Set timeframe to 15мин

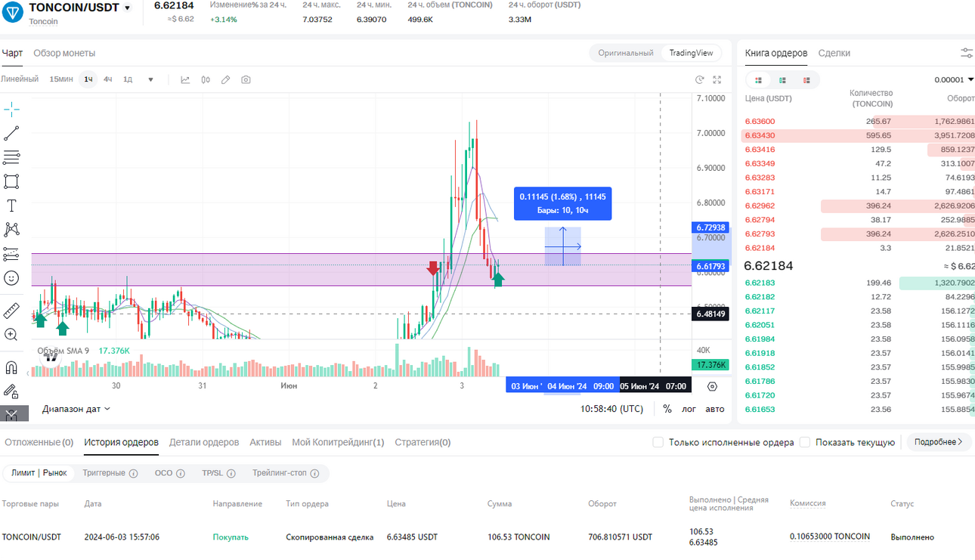tap(61, 79)
